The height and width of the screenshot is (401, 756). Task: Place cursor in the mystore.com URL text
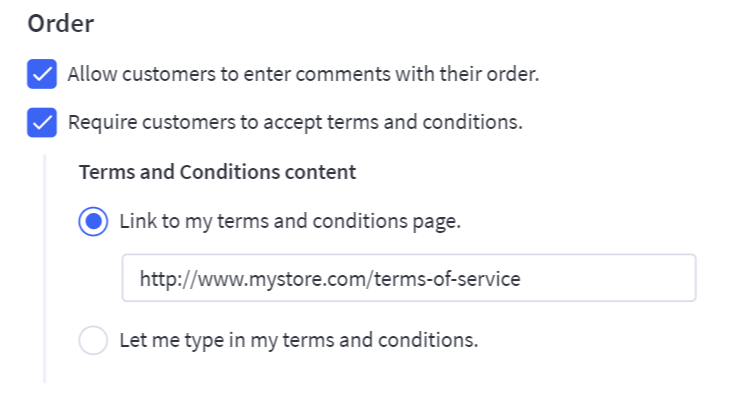330,279
